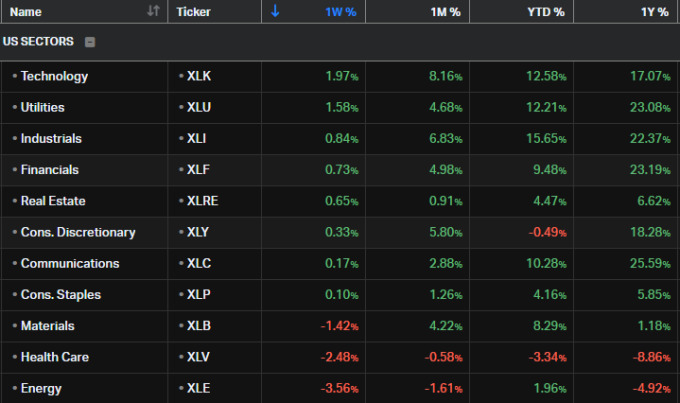Click the XLI ticker symbol

tap(197, 138)
